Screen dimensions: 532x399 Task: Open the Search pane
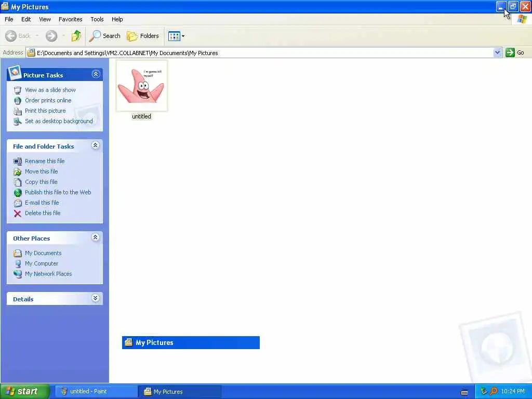104,36
